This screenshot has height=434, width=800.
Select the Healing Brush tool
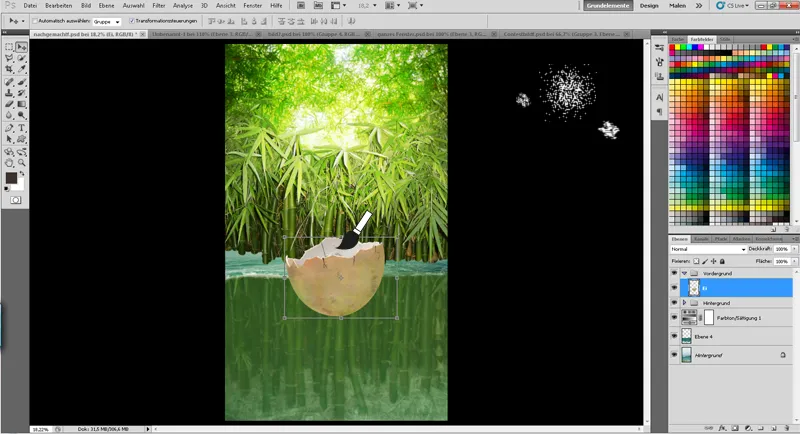pos(9,82)
